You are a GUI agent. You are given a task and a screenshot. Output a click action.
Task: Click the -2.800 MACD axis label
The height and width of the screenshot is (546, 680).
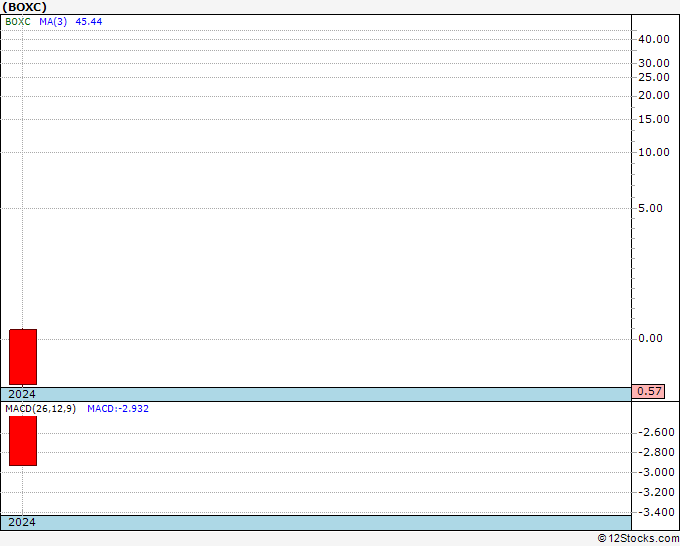click(x=656, y=452)
